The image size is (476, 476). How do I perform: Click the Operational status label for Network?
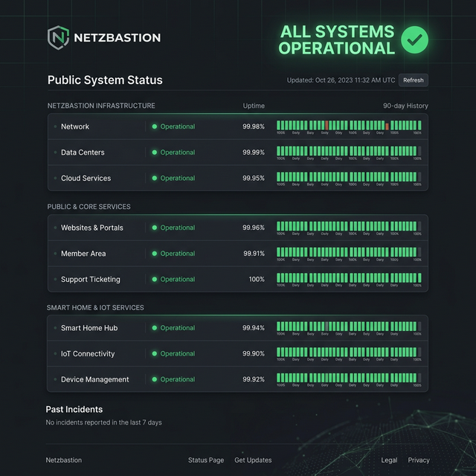(178, 126)
